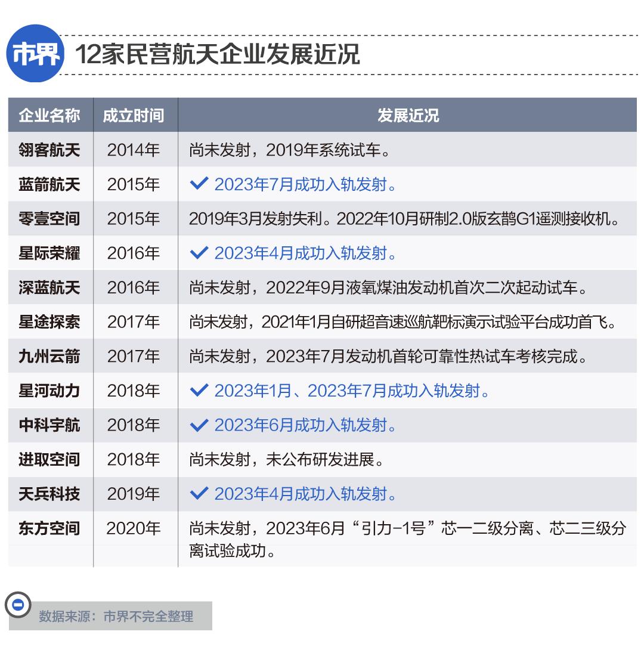This screenshot has width=644, height=650.
Task: Click checkmark in the 星际荣耀 row
Action: click(199, 252)
